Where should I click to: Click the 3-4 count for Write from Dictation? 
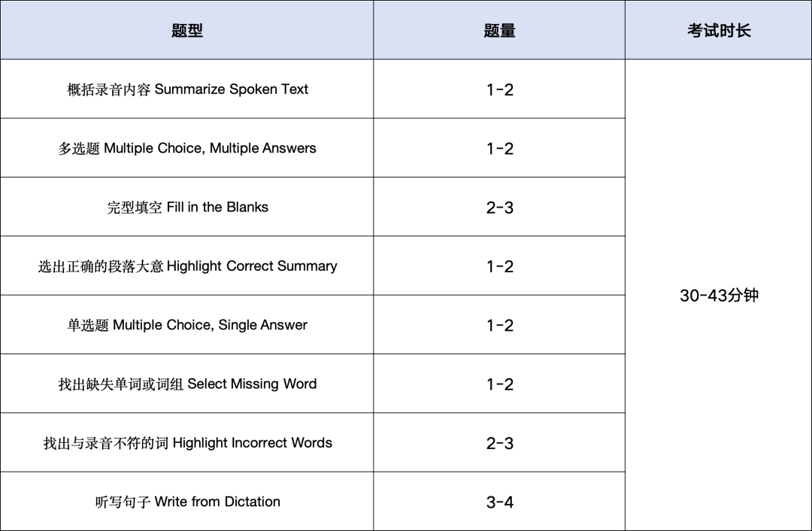point(499,502)
